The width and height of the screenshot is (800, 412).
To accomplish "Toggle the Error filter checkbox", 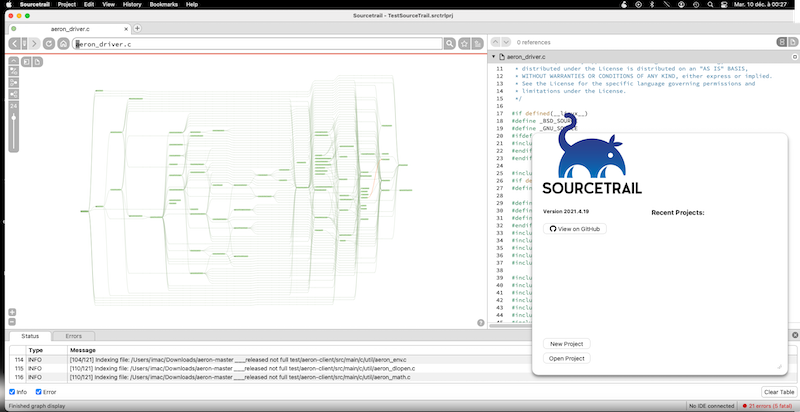I will [38, 392].
